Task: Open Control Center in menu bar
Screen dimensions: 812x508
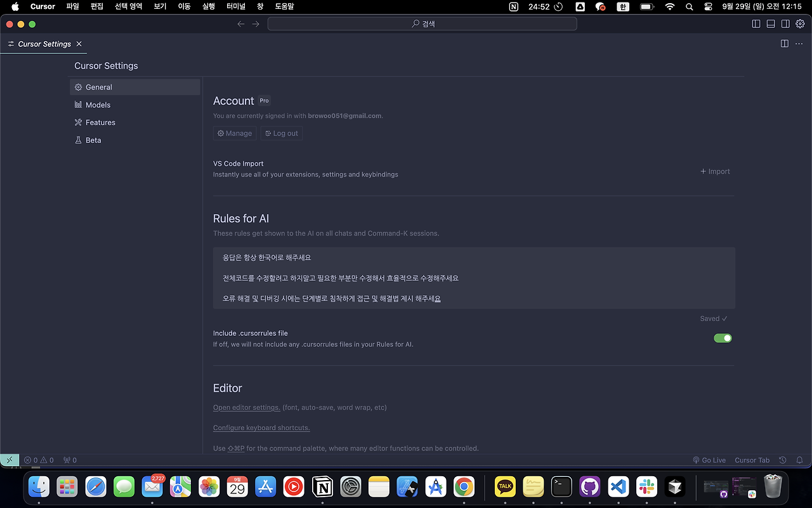Action: (x=707, y=6)
